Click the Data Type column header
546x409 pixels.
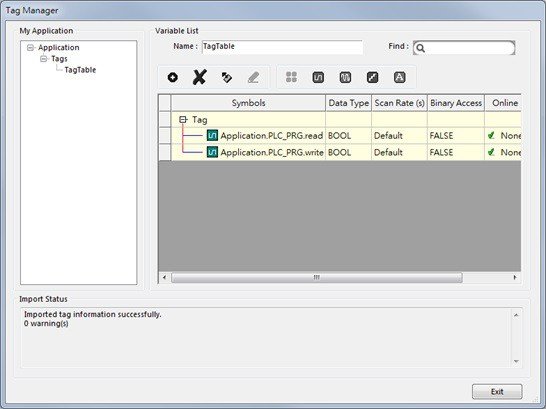click(349, 103)
